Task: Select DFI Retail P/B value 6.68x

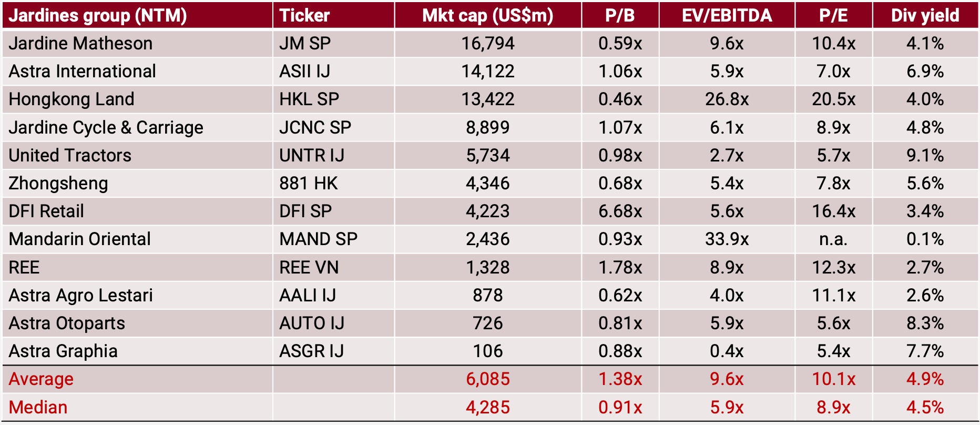Action: point(620,211)
